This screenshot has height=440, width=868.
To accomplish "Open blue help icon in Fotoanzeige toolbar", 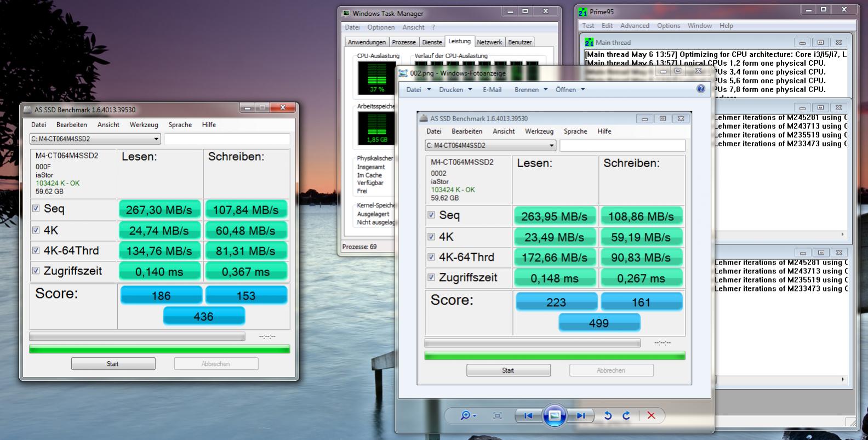I will pyautogui.click(x=700, y=89).
